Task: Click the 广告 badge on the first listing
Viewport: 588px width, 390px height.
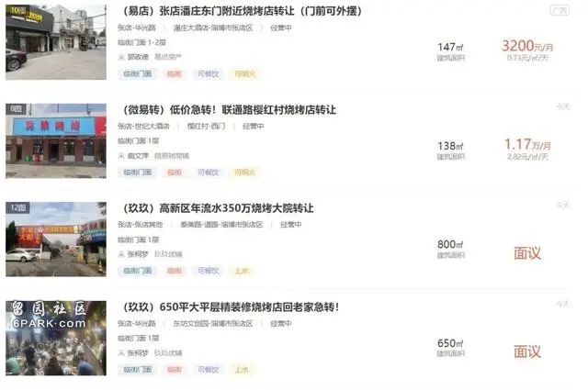Action: (x=560, y=10)
